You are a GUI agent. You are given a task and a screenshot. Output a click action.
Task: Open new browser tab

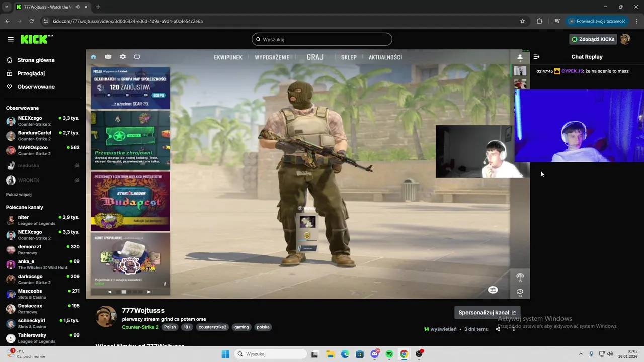tap(98, 7)
